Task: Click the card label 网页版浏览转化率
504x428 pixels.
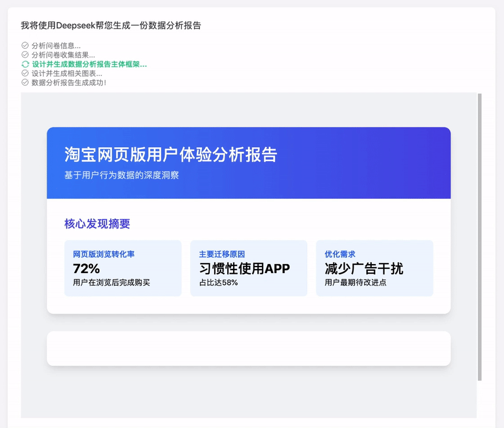Action: coord(104,254)
